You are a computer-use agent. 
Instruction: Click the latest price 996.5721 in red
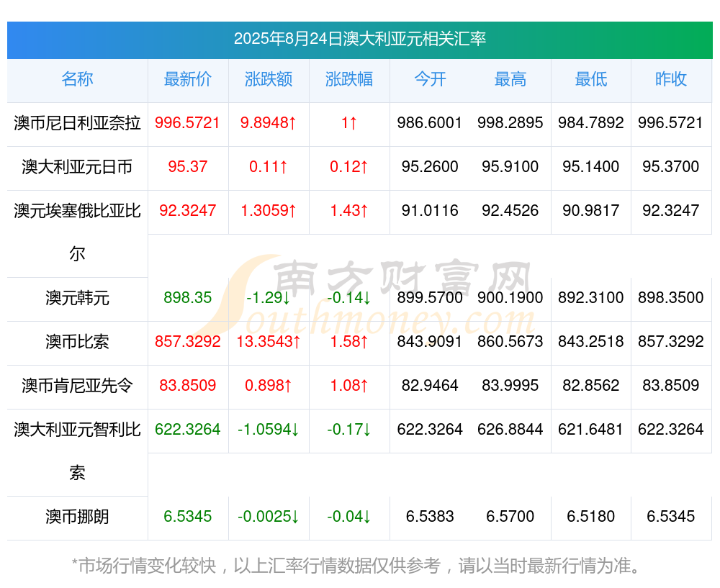[187, 123]
